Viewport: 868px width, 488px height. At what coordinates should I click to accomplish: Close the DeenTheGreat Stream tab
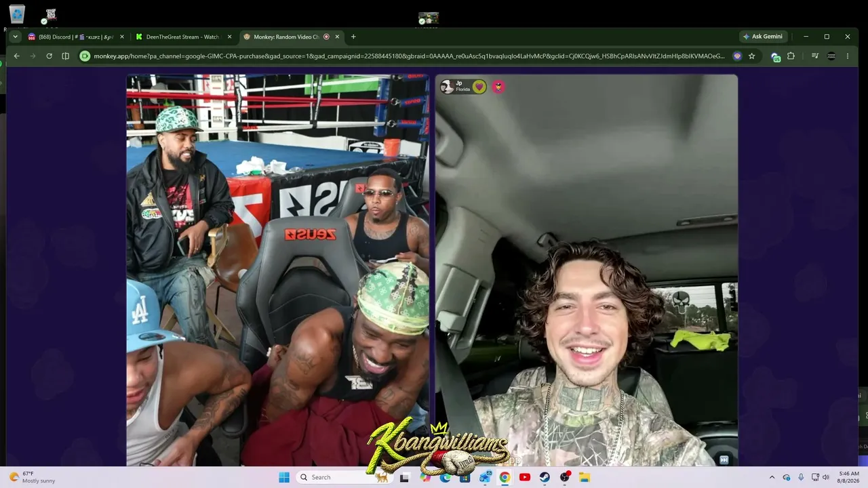229,37
